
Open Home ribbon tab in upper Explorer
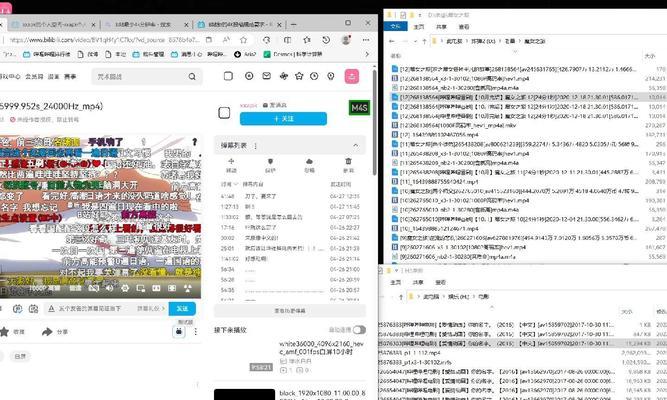(419, 26)
